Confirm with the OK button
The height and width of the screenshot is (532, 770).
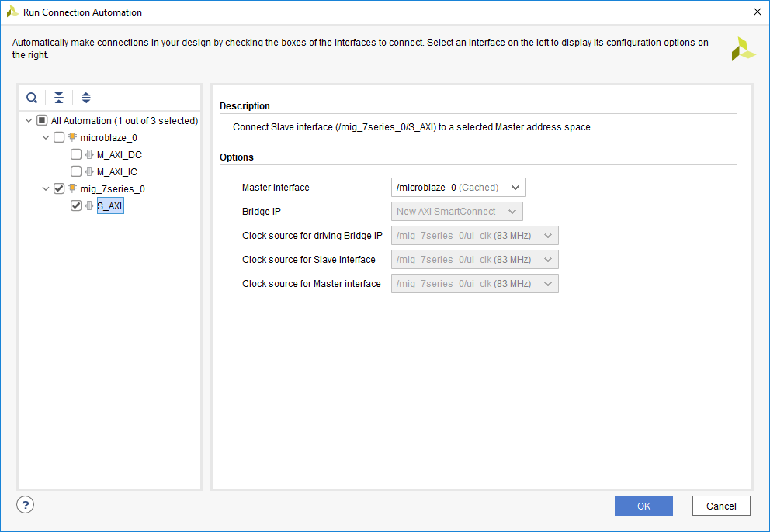tap(643, 506)
